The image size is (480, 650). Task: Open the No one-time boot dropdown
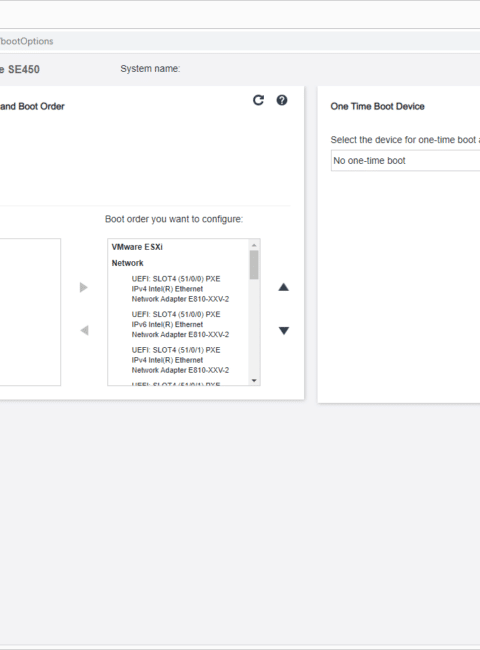[405, 160]
